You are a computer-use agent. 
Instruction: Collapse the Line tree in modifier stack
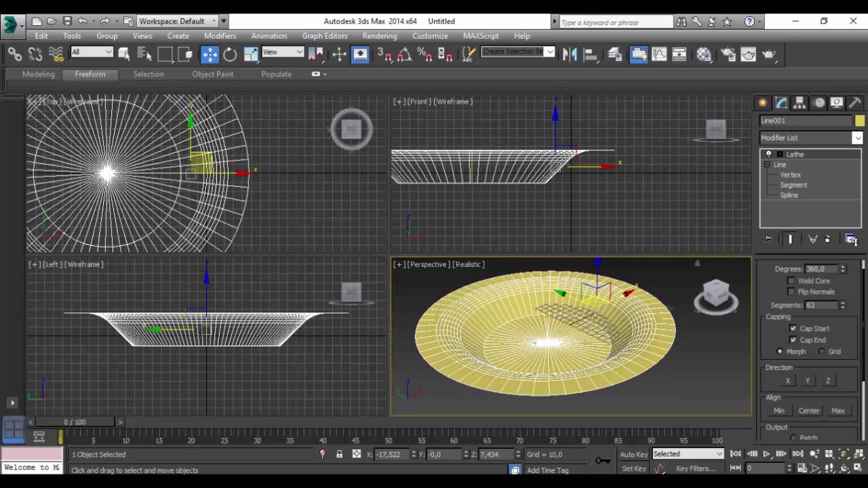tap(767, 165)
